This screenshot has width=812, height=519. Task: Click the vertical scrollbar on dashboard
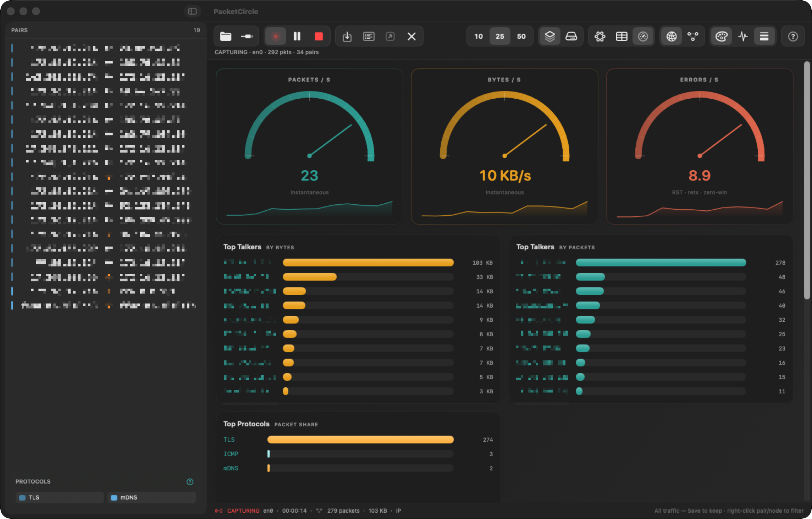coord(807,181)
